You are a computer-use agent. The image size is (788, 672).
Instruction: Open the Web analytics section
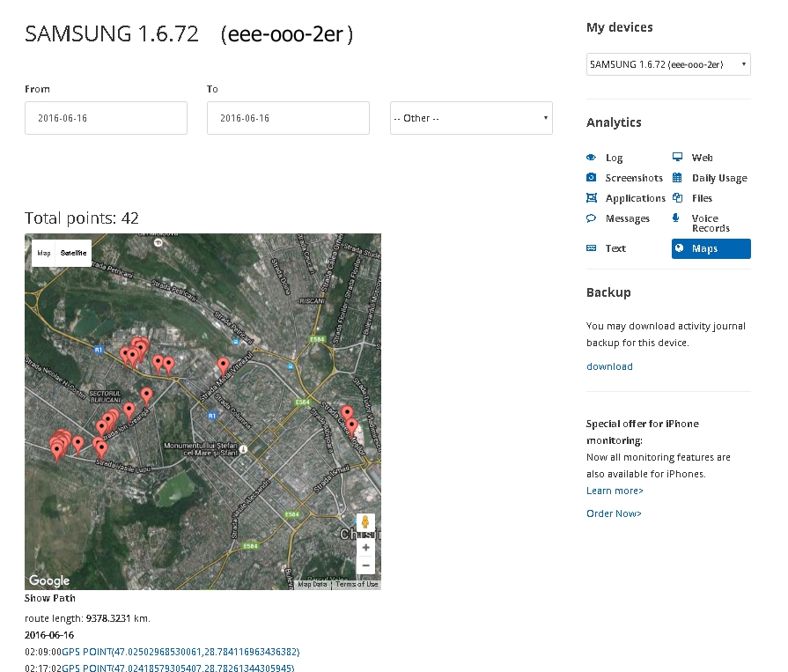(702, 158)
